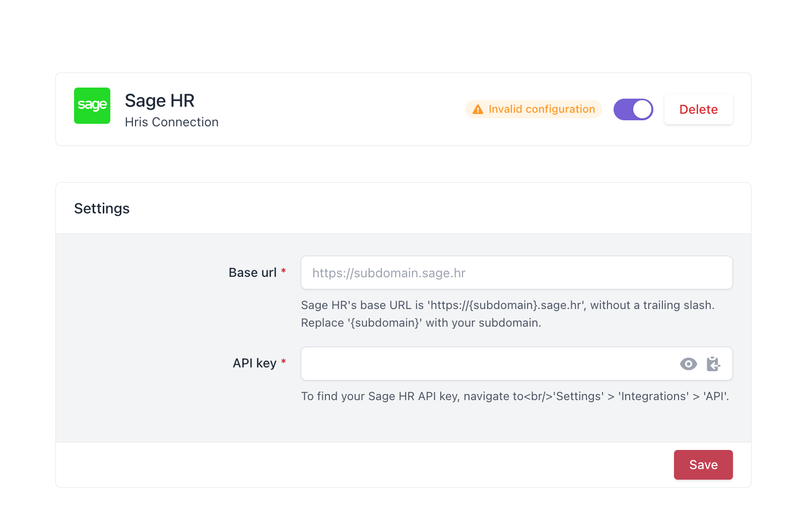Click the warning triangle icon
This screenshot has height=532, width=806.
[478, 109]
